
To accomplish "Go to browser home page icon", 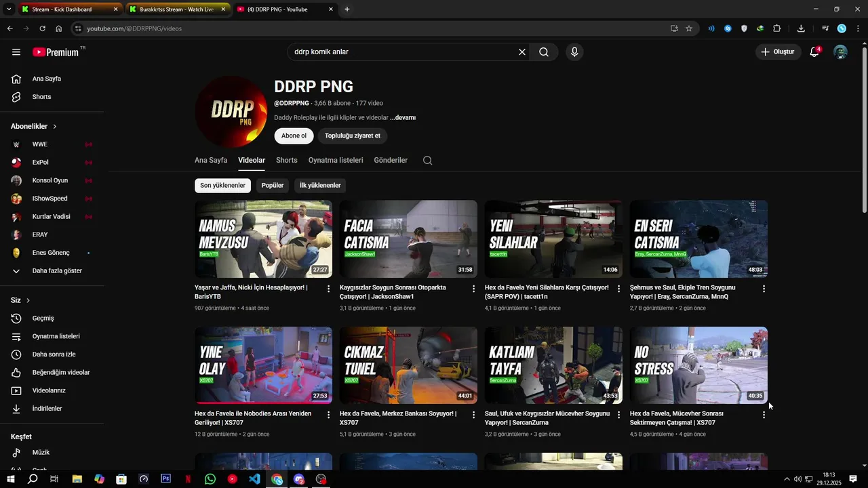I will pos(59,28).
